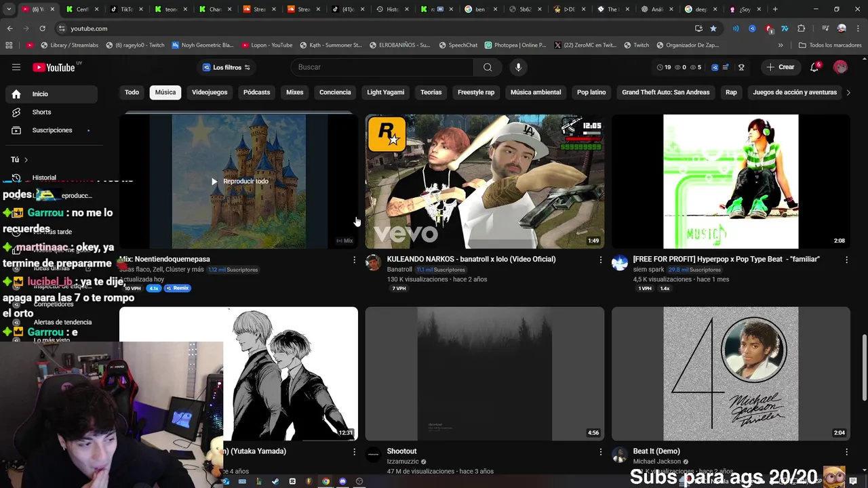
Task: Open options menu for Beat It (Demo)
Action: (x=846, y=451)
